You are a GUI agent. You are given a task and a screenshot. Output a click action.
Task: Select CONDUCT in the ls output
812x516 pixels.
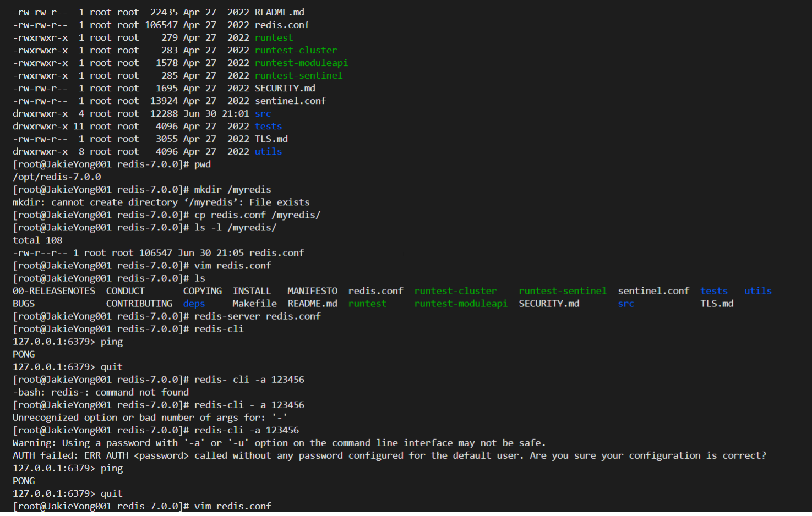coord(126,290)
